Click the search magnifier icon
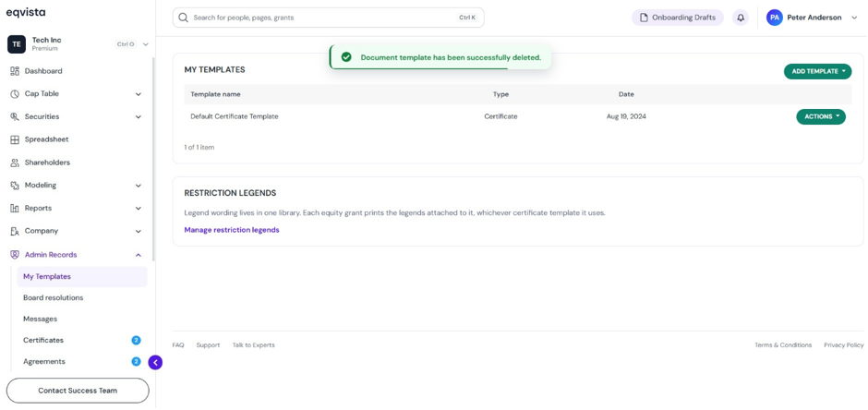This screenshot has width=868, height=410. click(x=183, y=18)
